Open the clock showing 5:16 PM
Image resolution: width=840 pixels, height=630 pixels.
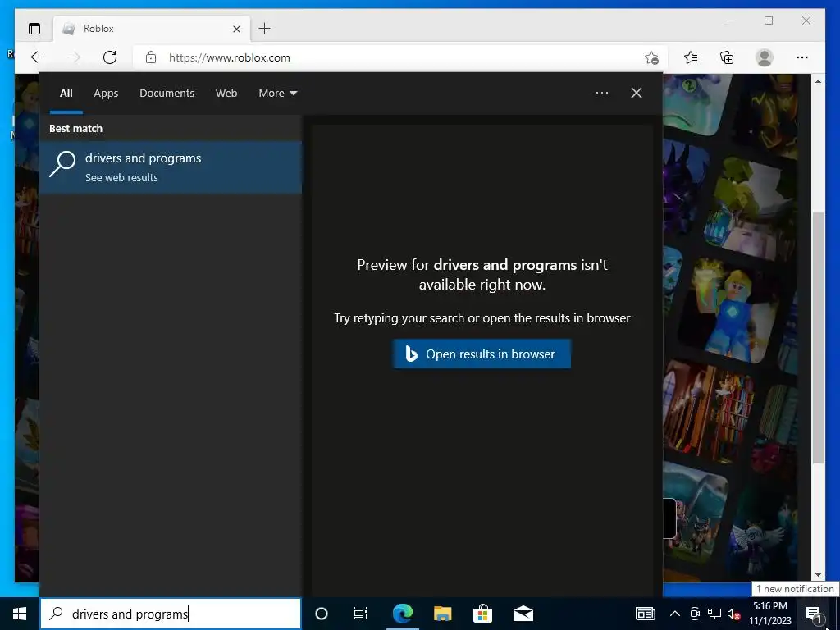769,614
